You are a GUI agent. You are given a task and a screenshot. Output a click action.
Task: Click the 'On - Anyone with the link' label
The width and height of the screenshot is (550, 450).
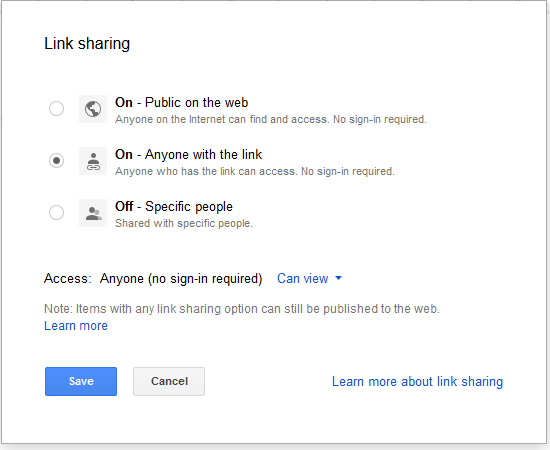[188, 154]
